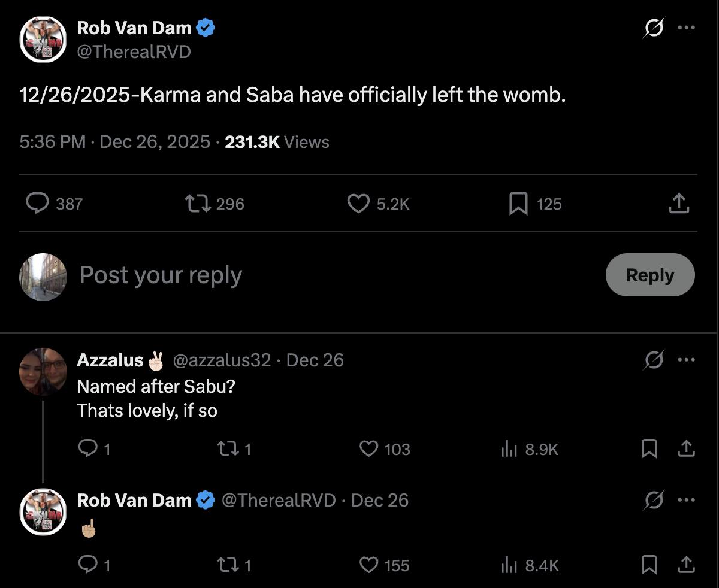Share Rob Van Dam's emoji reply
The image size is (719, 588).
coord(687,565)
